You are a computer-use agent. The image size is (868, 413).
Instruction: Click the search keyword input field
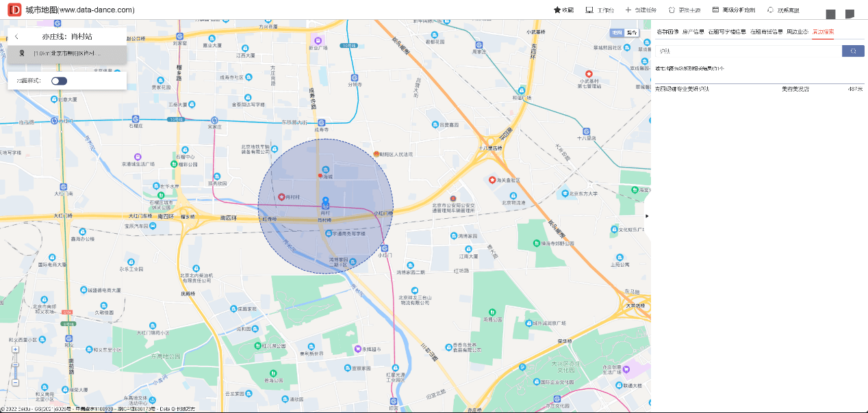click(x=748, y=51)
